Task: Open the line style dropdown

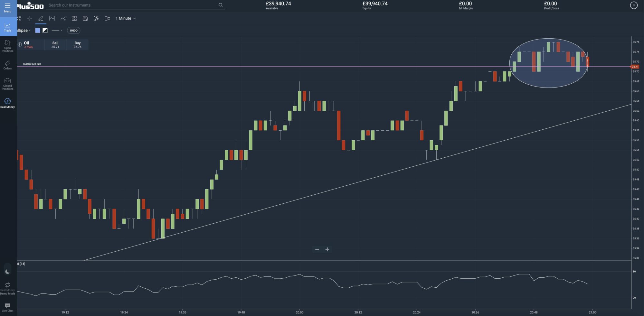Action: tap(57, 31)
